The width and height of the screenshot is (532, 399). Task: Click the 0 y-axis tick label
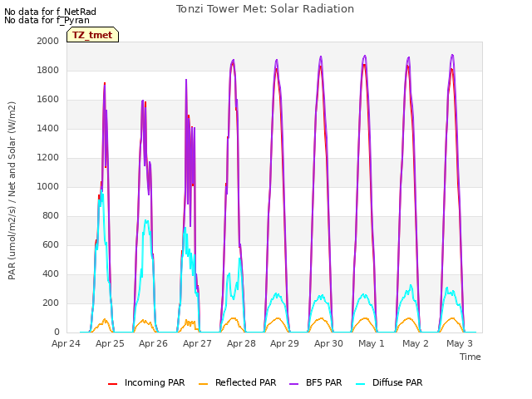coord(57,332)
